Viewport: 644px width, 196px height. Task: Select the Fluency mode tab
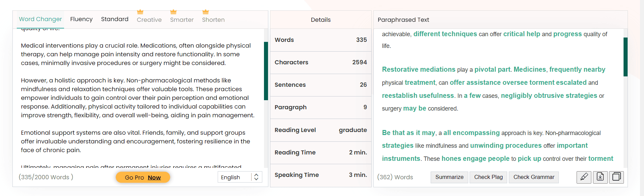tap(81, 19)
